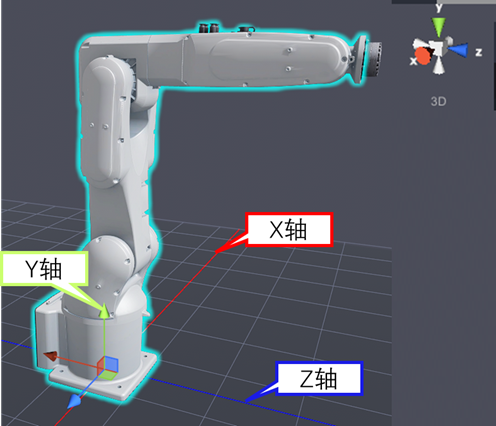Click the green Y cone on orientation gizmo
Image resolution: width=496 pixels, height=426 pixels.
pos(438,27)
